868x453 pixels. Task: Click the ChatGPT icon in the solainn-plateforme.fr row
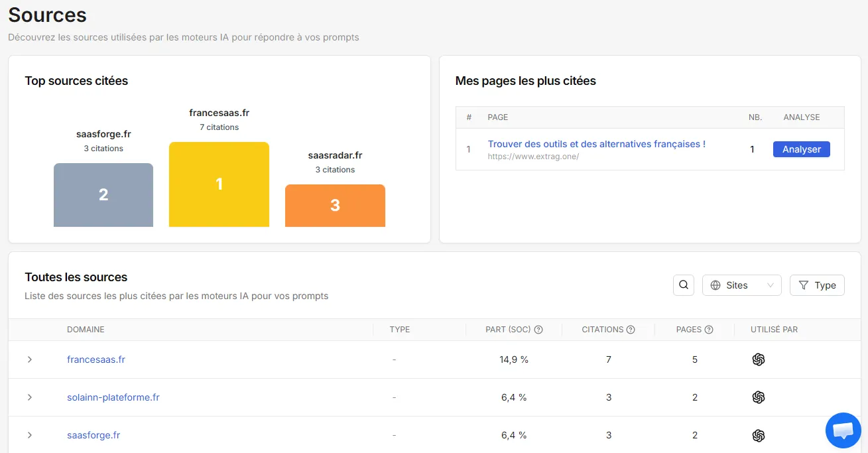(x=759, y=397)
